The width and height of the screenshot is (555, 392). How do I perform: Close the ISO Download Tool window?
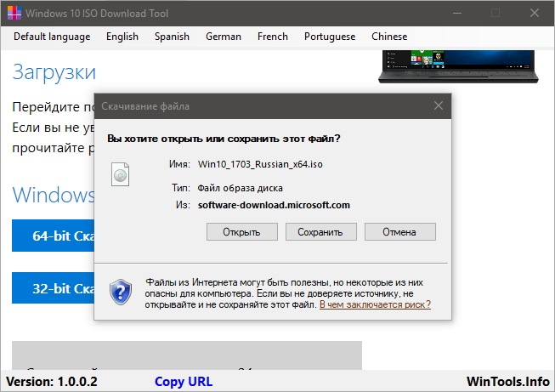[535, 13]
